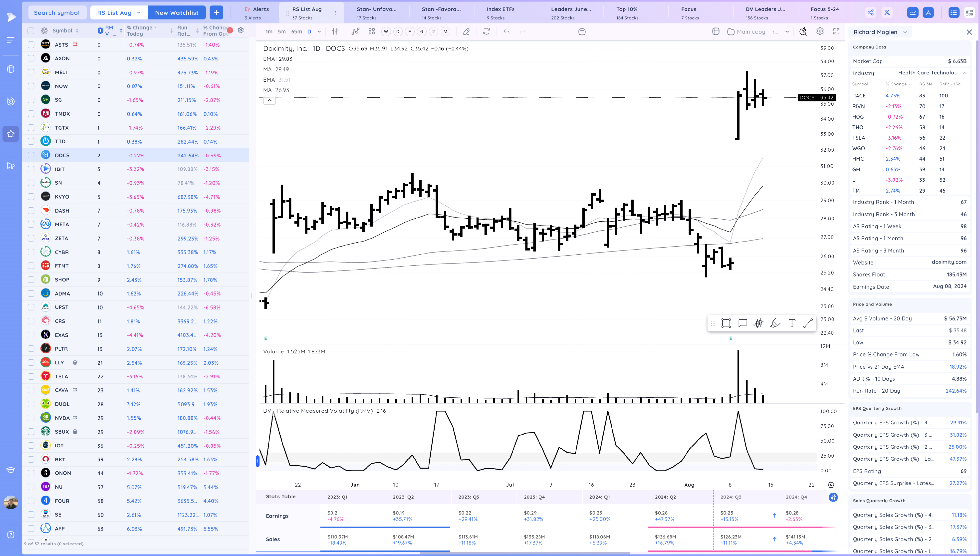Image resolution: width=980 pixels, height=556 pixels.
Task: Expand the Richard Moglen panel dropdown
Action: click(x=905, y=32)
